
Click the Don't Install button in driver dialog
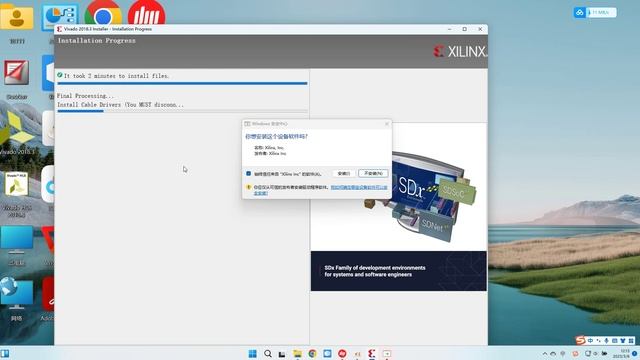373,173
